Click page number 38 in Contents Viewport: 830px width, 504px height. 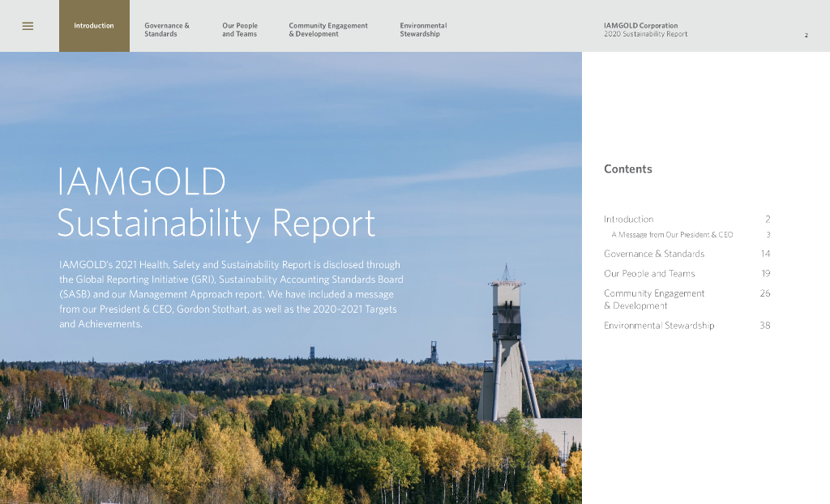click(x=765, y=326)
